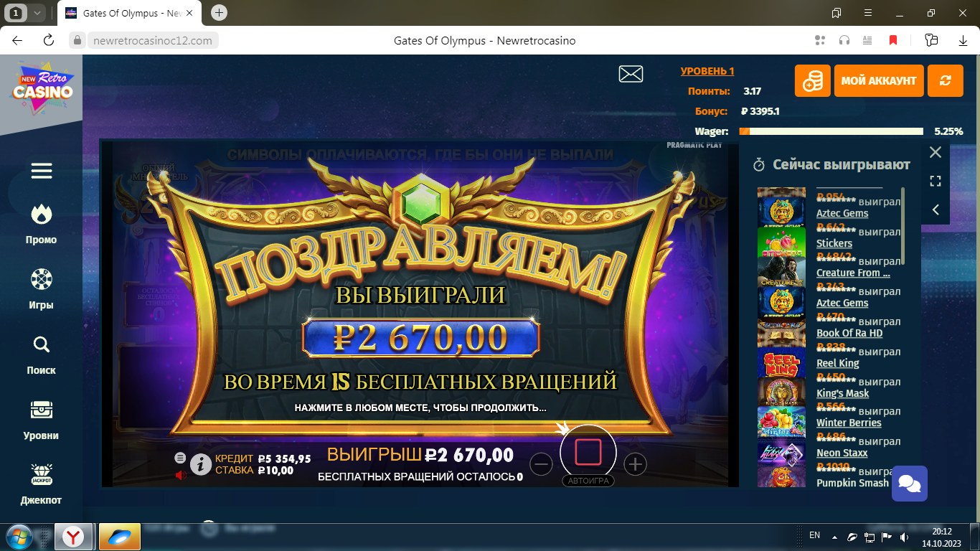This screenshot has width=980, height=551.
Task: Open the game settings menu icon
Action: pyautogui.click(x=180, y=458)
